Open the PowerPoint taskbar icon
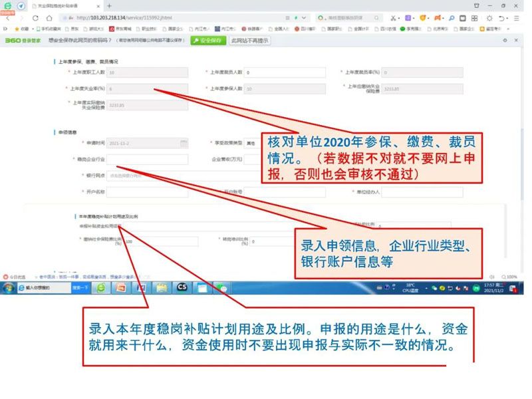 [x=121, y=288]
